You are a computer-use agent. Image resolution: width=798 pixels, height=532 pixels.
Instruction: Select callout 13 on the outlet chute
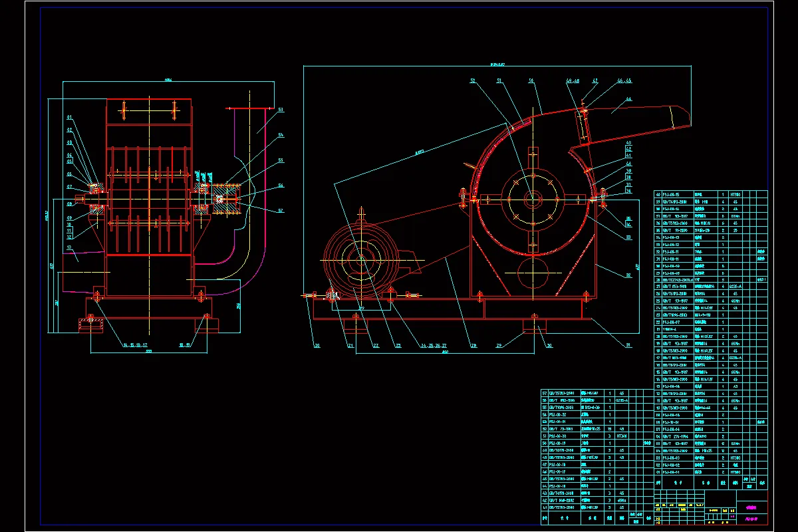tap(68, 247)
